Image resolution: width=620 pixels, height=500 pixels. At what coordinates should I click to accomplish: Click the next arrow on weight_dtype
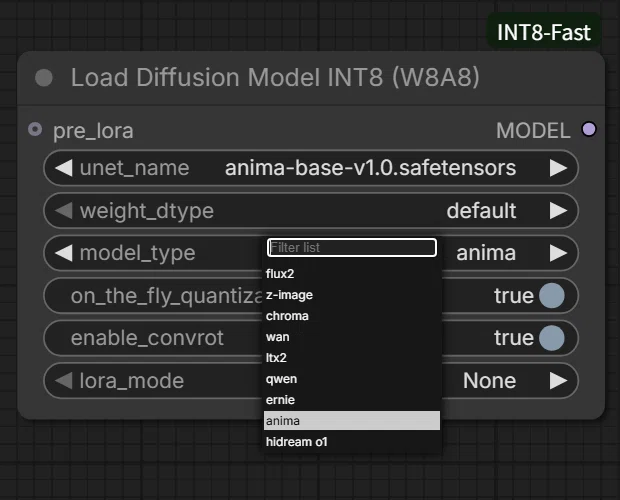558,210
